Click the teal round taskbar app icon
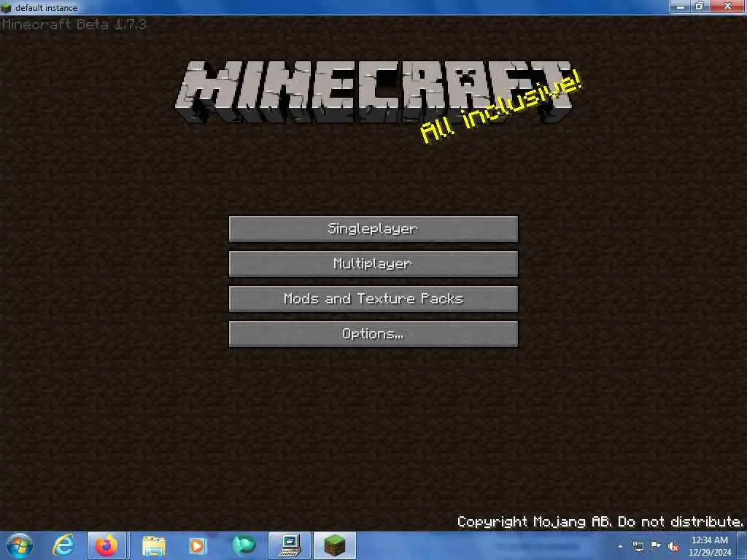The width and height of the screenshot is (747, 560). point(244,545)
